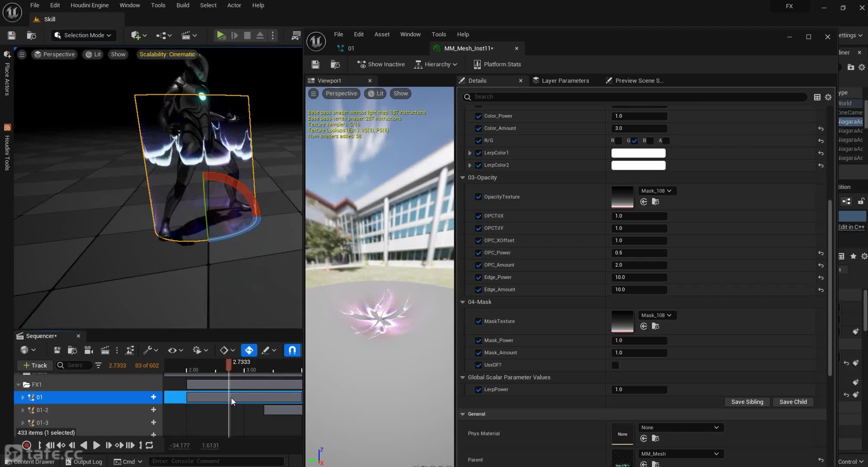Uncheck OpacityTexture override checkbox
This screenshot has height=467, width=868.
(479, 197)
